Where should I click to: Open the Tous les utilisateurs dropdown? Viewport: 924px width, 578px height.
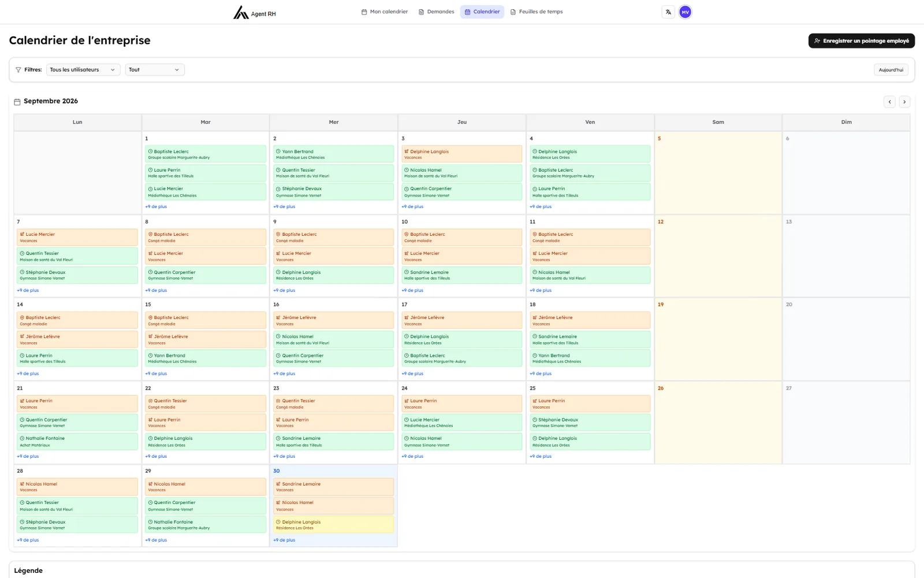(x=83, y=70)
